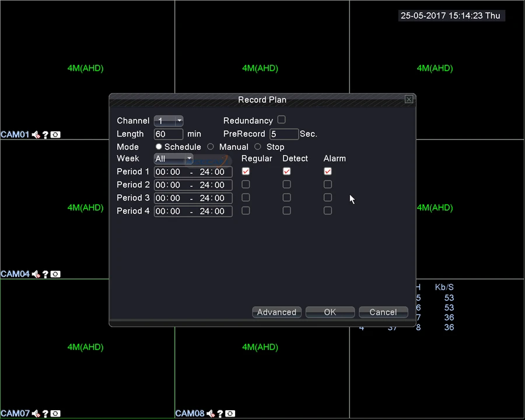Click the Cancel button
The image size is (525, 420).
tap(383, 312)
